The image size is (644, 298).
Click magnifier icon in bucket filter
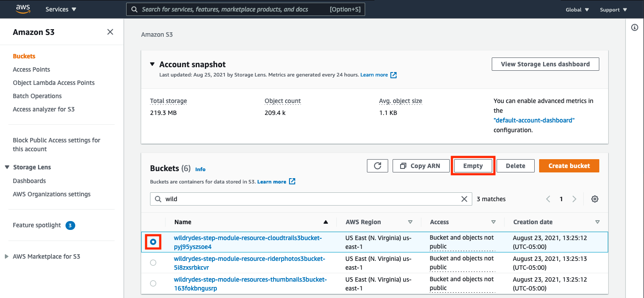(x=158, y=199)
